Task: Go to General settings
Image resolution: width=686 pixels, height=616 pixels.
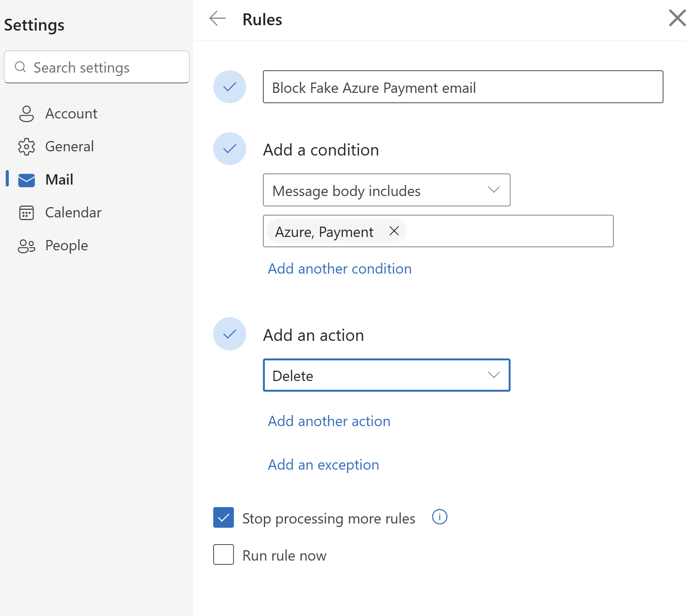Action: [69, 147]
